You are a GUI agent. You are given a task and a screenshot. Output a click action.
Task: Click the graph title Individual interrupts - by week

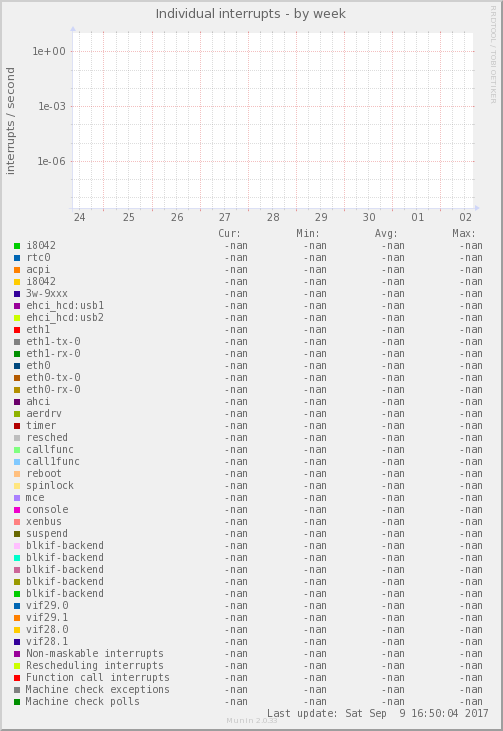(251, 14)
